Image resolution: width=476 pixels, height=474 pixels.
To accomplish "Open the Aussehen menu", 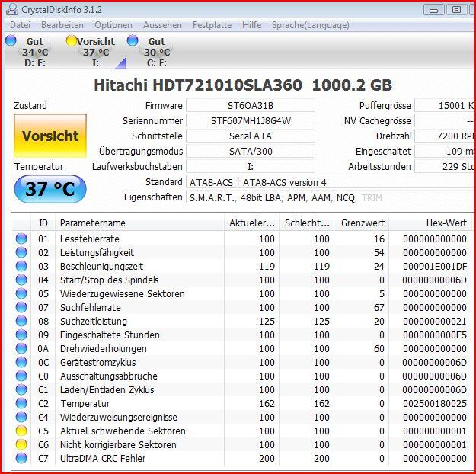I will (x=162, y=25).
